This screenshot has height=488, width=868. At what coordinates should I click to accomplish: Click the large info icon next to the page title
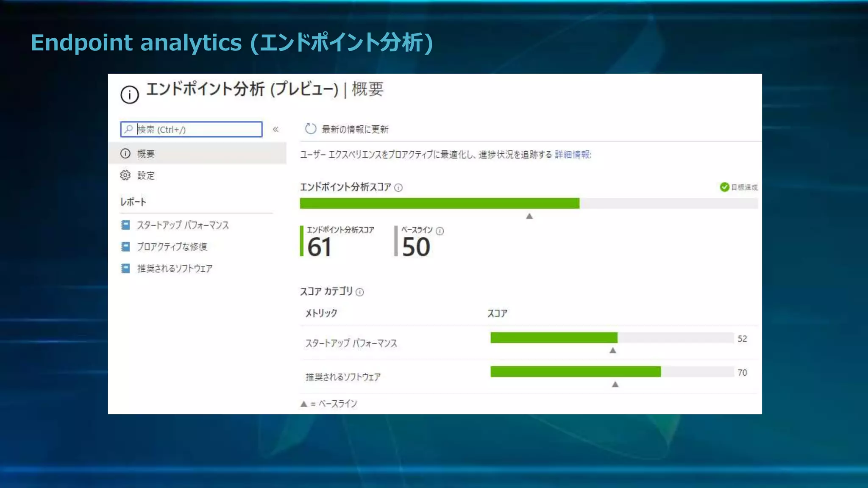coord(130,94)
